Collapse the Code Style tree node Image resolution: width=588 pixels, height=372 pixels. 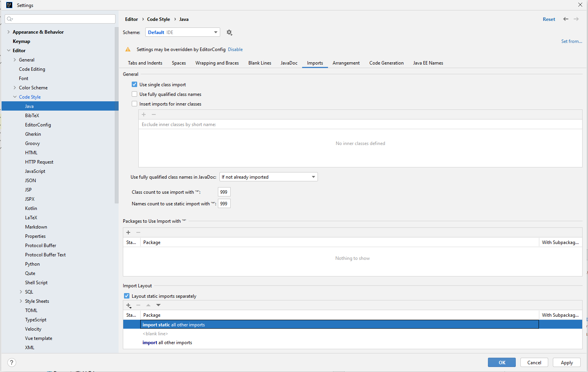coord(15,97)
